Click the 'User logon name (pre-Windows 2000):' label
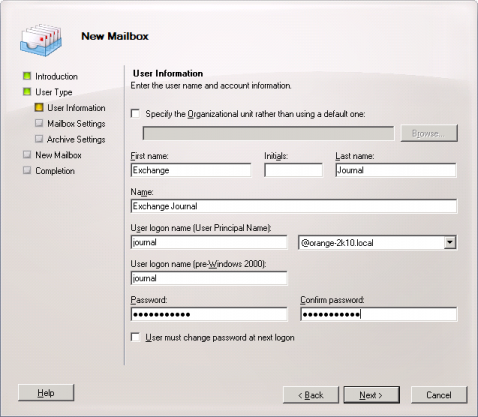This screenshot has width=478, height=417. pos(198,264)
